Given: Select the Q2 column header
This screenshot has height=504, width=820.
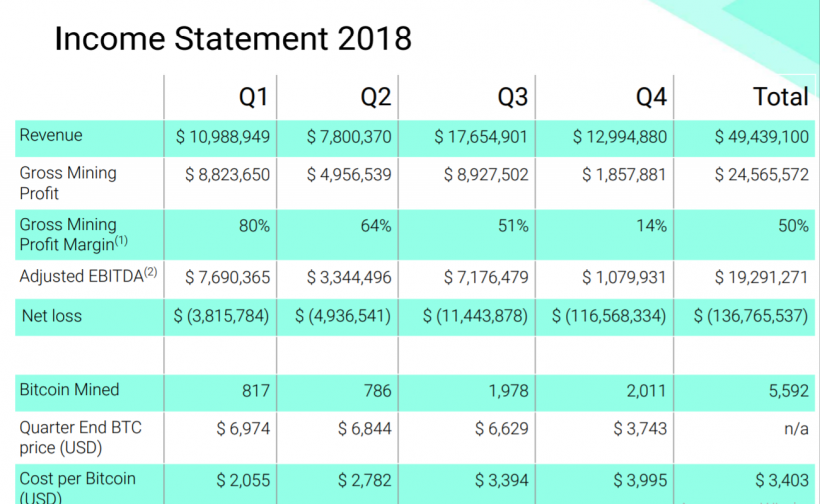Looking at the screenshot, I should pyautogui.click(x=376, y=97).
